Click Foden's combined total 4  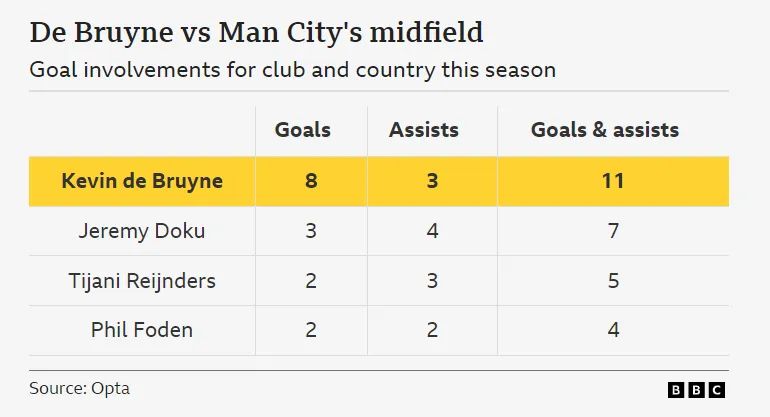click(613, 330)
